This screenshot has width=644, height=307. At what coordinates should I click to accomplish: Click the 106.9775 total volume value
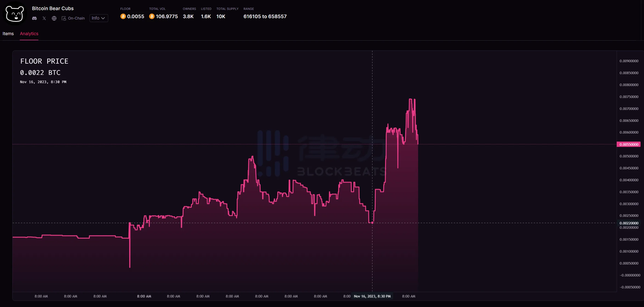coord(167,17)
